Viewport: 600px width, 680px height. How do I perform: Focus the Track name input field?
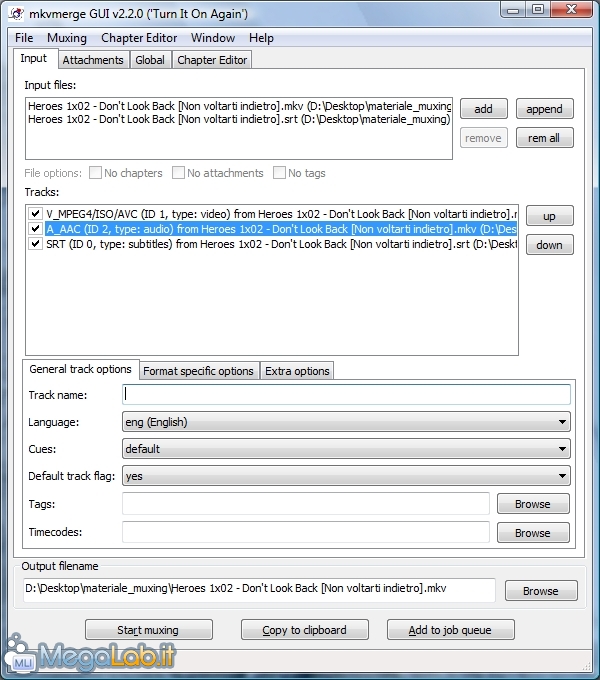point(346,395)
